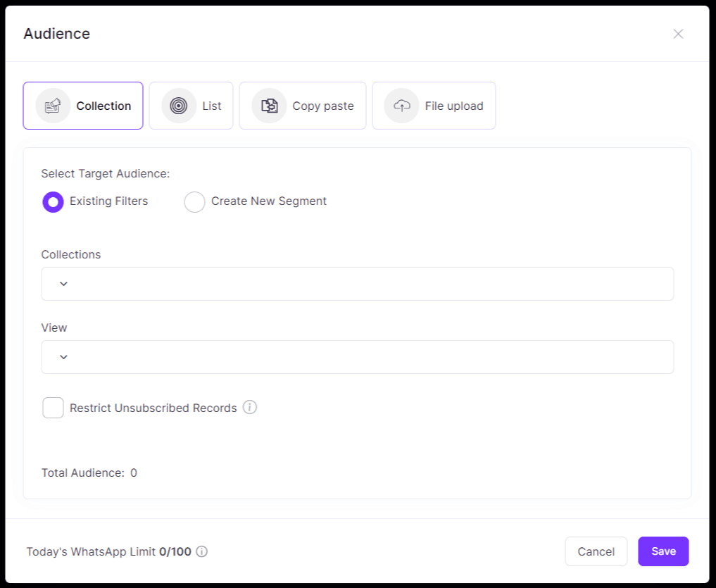Click the File upload cloud icon
Image resolution: width=716 pixels, height=588 pixels.
401,105
